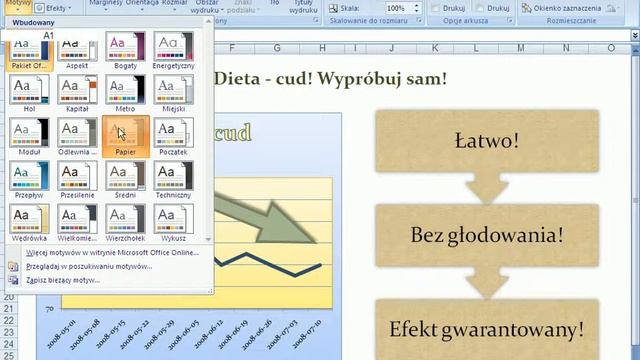Choose the Początek theme
Viewport: 640px width, 360px height.
[173, 137]
